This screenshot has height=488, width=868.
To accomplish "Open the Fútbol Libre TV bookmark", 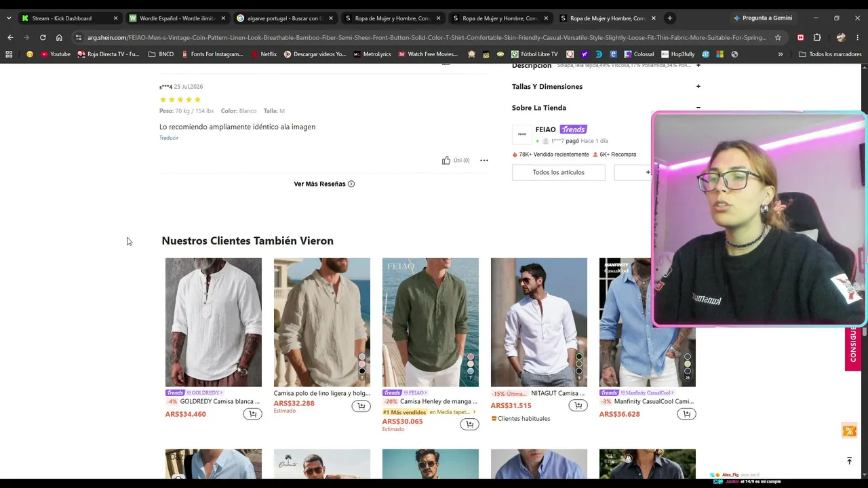I will [x=534, y=54].
